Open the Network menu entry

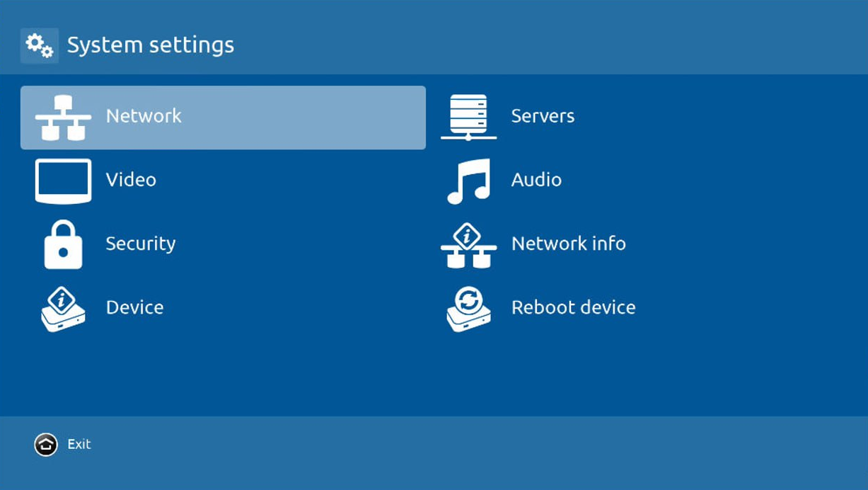144,116
